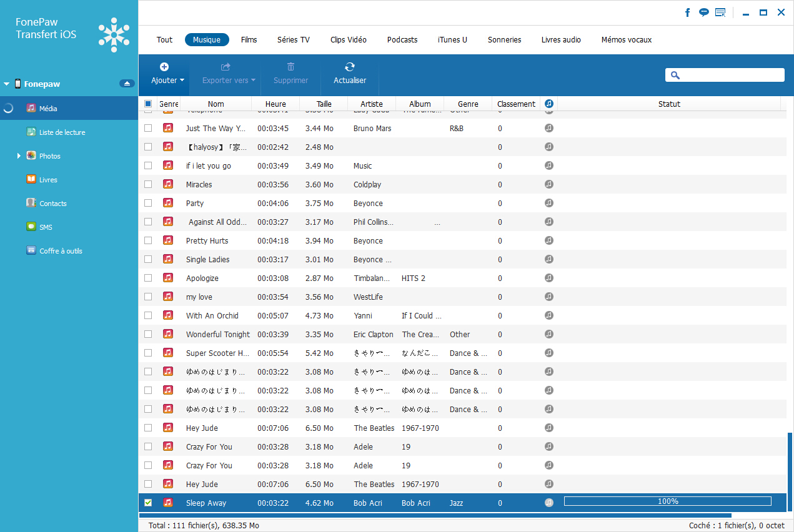
Task: Click the Actualiser refresh icon
Action: coord(350,67)
